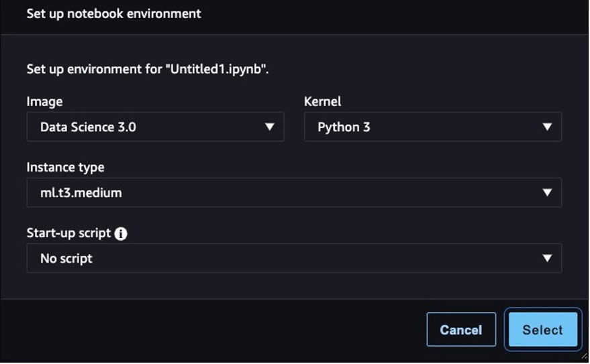The image size is (590, 364).
Task: Select the "Data Science 3.0" value text
Action: [88, 127]
